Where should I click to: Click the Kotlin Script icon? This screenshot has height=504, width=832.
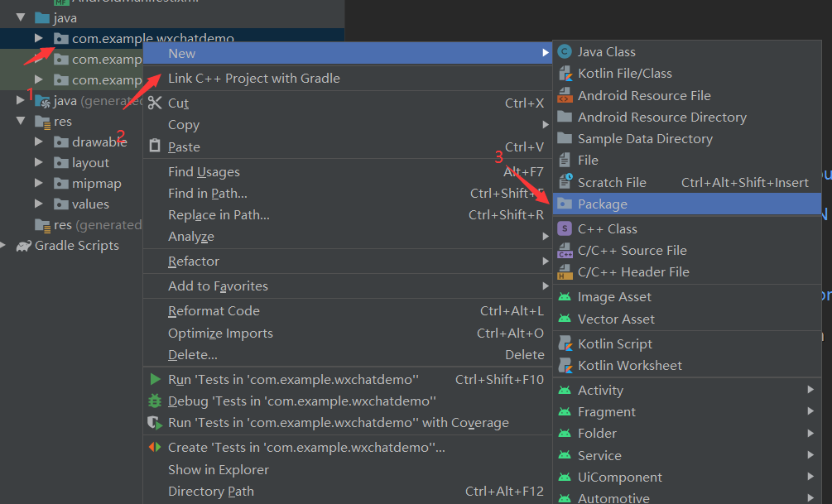565,343
